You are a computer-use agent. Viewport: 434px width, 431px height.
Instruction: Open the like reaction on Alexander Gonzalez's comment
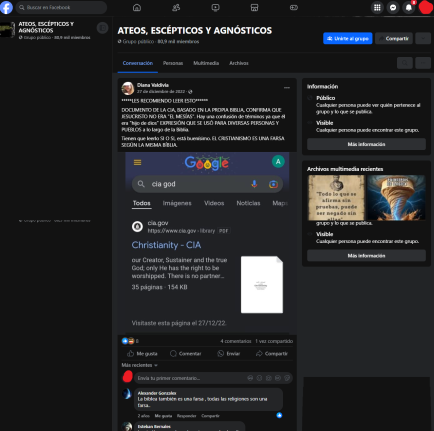pyautogui.click(x=279, y=415)
